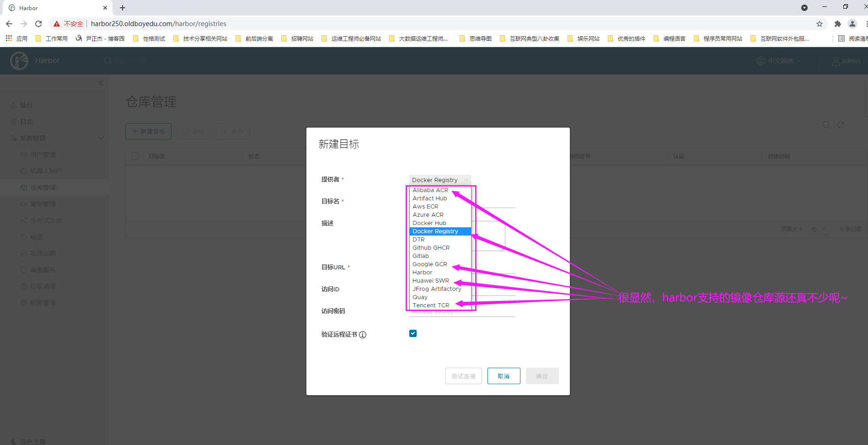This screenshot has width=868, height=445.
Task: Go back with browser back arrow
Action: tap(9, 24)
